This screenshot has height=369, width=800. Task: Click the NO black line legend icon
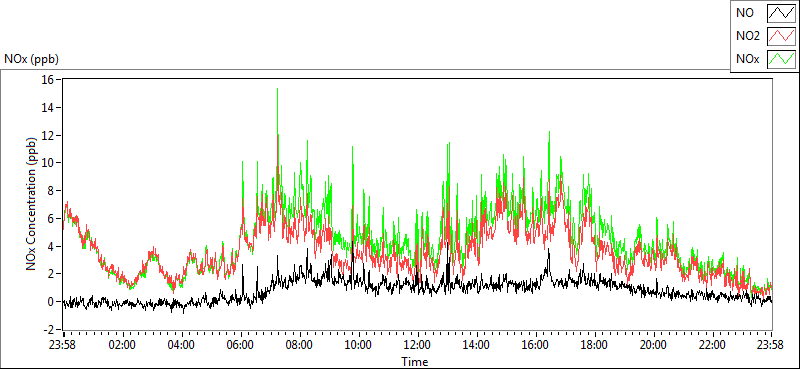click(x=781, y=14)
